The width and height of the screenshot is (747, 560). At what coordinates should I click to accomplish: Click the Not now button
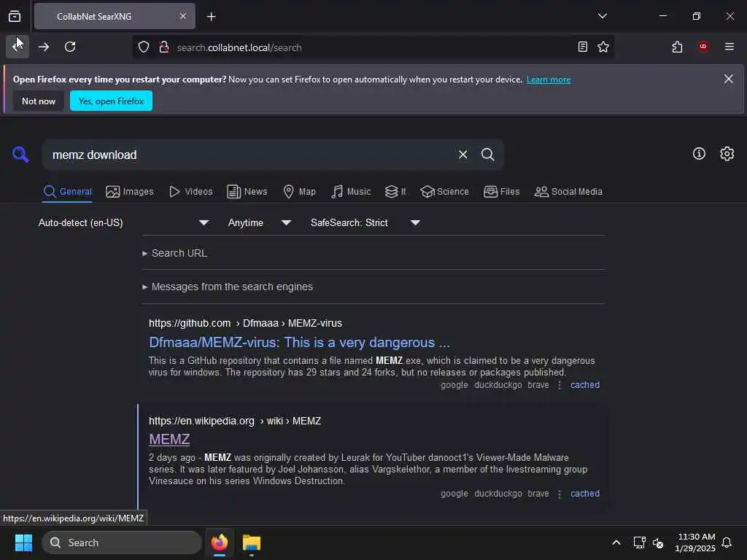point(39,101)
